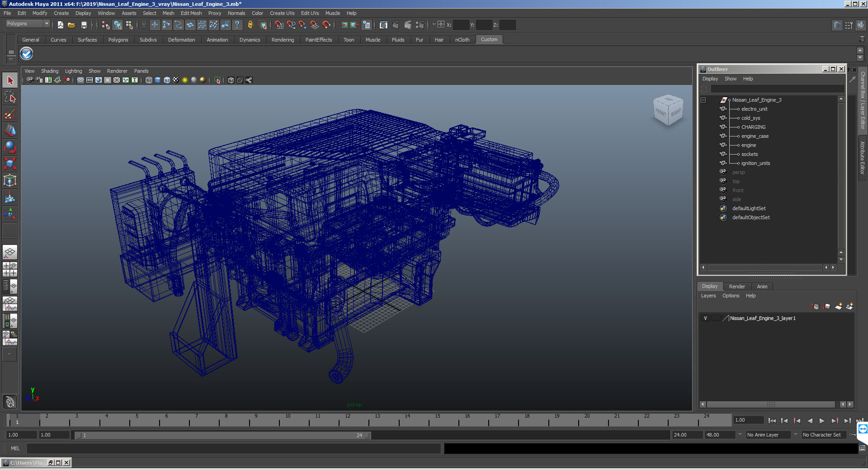Toggle viewport wireframe display mode
Viewport: 868px width, 470px height.
(x=149, y=80)
